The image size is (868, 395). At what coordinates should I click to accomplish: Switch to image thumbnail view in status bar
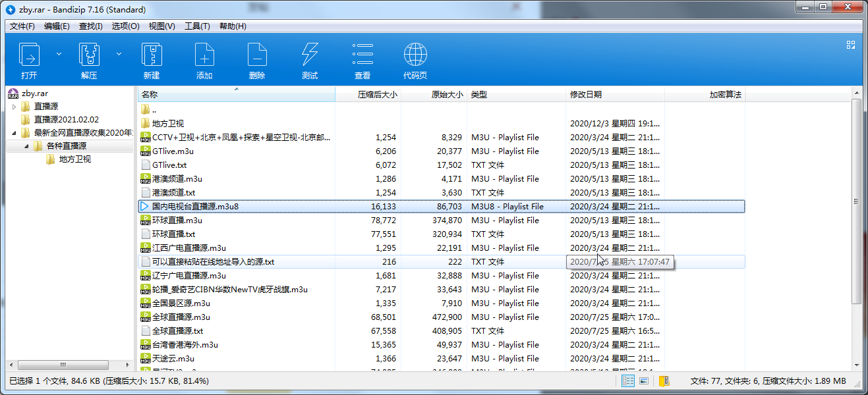click(x=644, y=381)
